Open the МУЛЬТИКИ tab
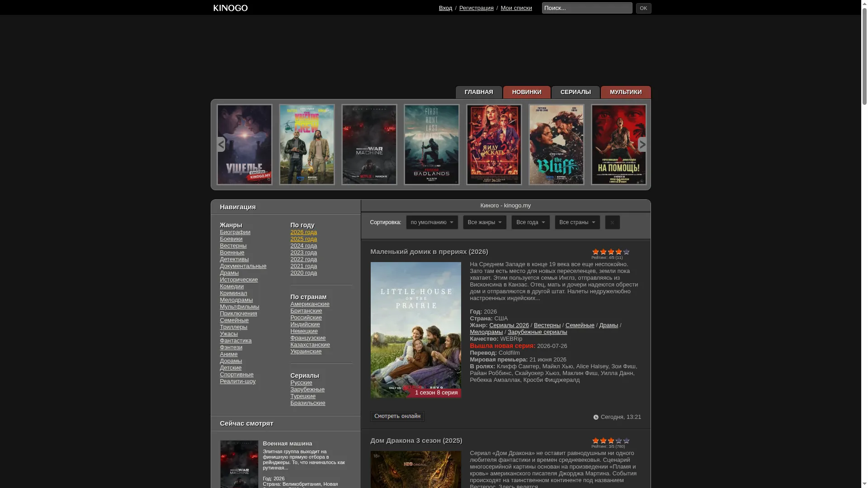The image size is (868, 488). point(626,92)
